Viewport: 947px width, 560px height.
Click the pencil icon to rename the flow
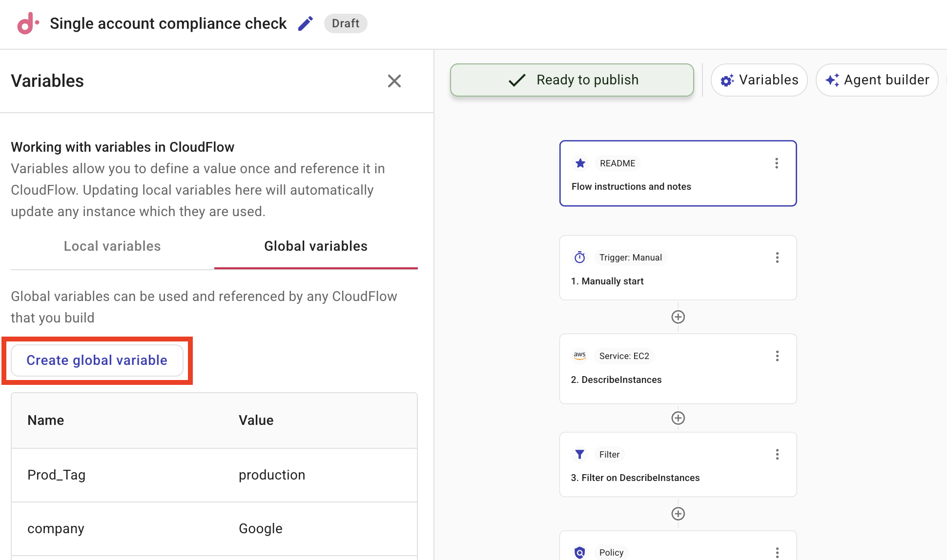[306, 23]
